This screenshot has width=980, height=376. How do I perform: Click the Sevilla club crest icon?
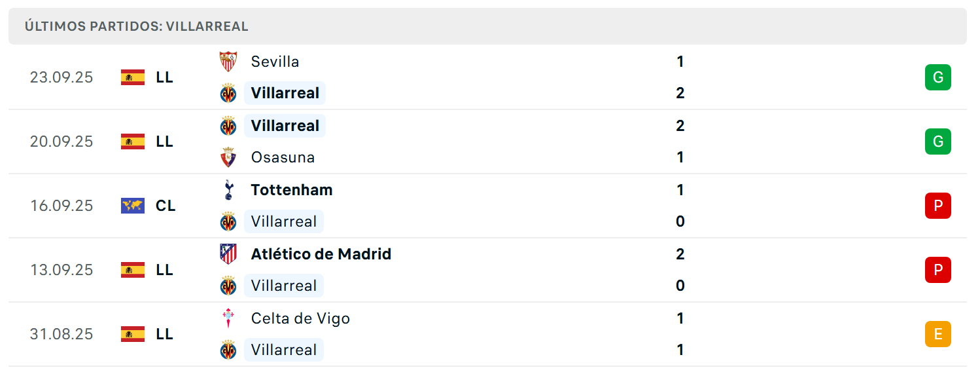point(228,62)
